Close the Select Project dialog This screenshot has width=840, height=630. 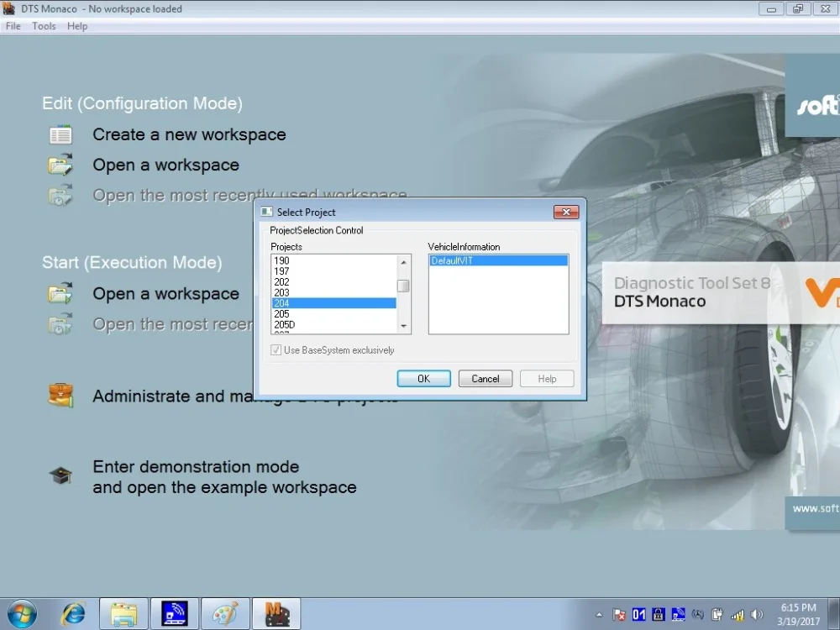[566, 213]
